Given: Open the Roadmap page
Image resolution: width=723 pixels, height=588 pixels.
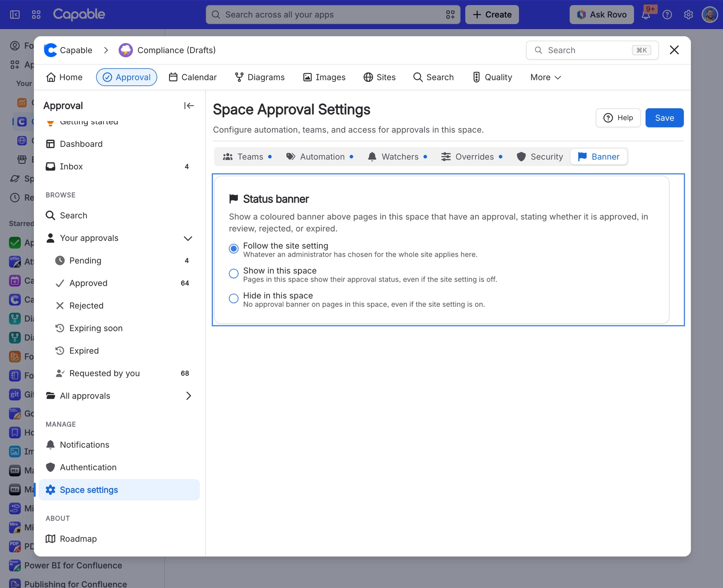Looking at the screenshot, I should tap(119, 538).
